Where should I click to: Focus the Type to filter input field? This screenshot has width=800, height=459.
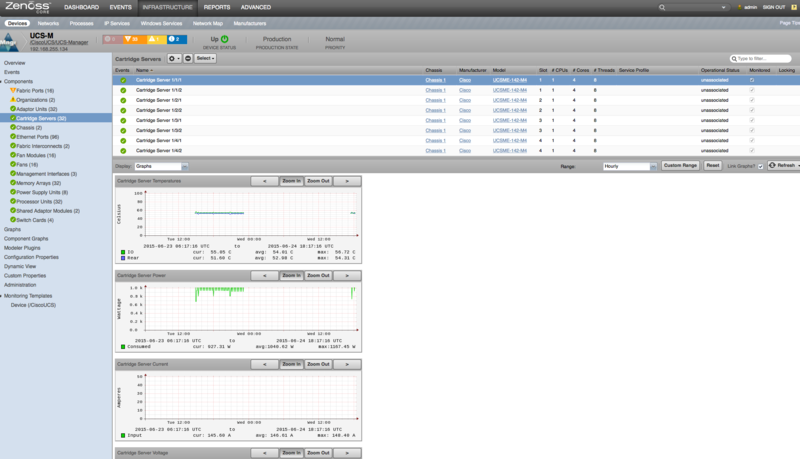pyautogui.click(x=760, y=59)
